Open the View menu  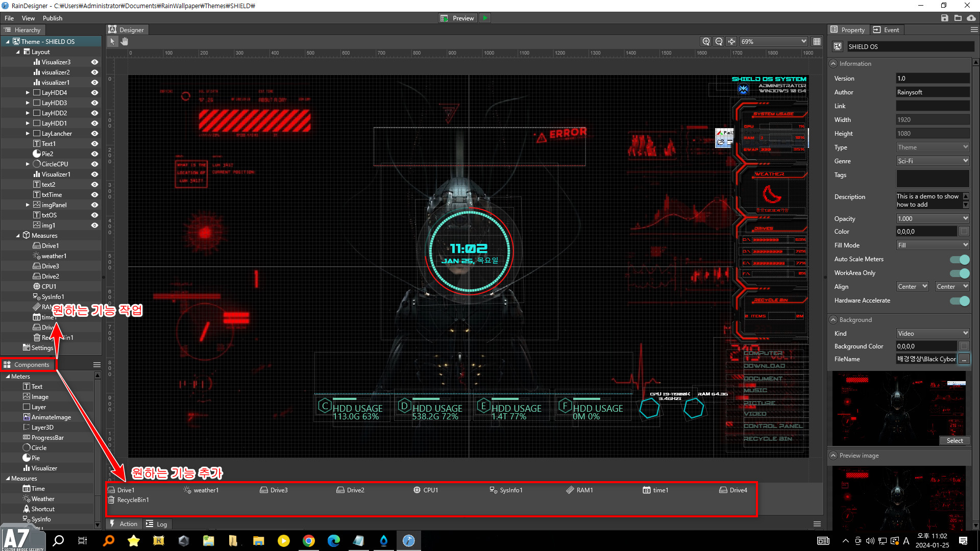click(29, 18)
